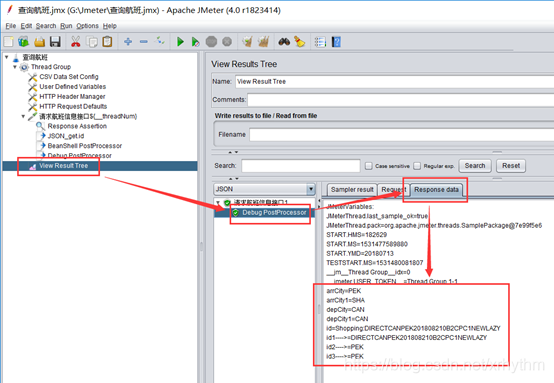Click the Clear All results icon
554x383 pixels.
point(263,42)
